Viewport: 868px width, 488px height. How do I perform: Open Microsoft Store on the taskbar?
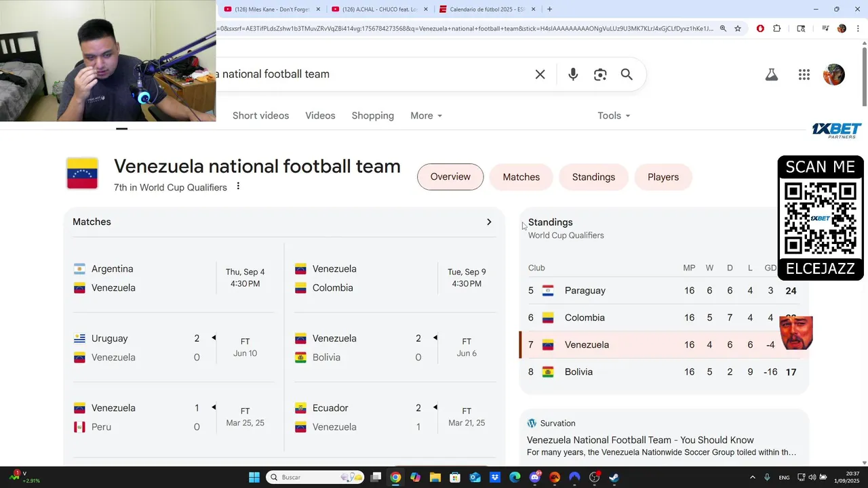click(x=455, y=477)
